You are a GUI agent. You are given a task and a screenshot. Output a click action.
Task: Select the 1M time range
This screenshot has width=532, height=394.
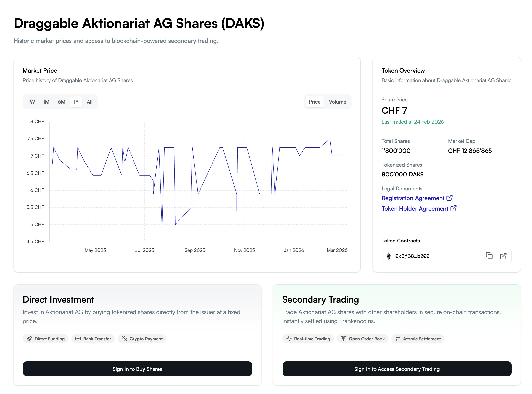[x=46, y=102]
